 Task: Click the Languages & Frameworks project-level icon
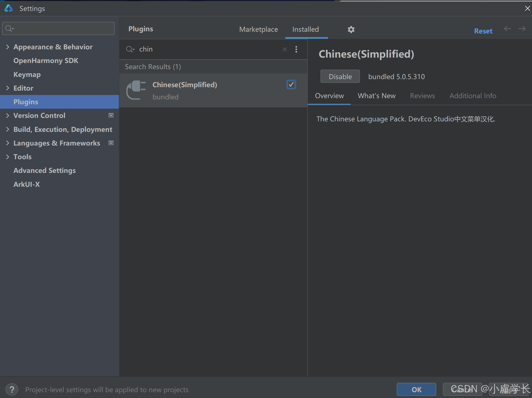pyautogui.click(x=111, y=143)
